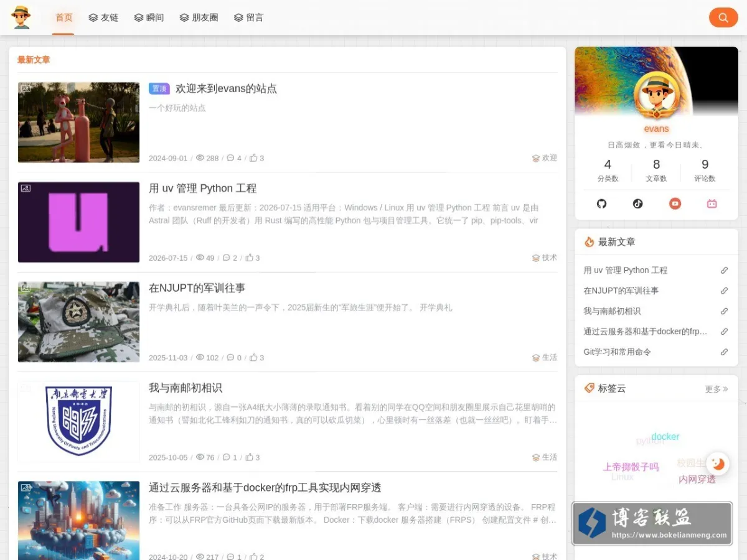This screenshot has height=560, width=747.
Task: Open article 通过云服务器和基于docker的frp工具实现内网穿透
Action: coord(265,488)
